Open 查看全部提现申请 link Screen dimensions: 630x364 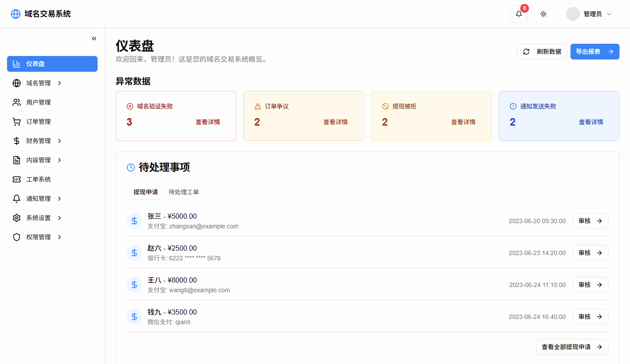coord(572,347)
